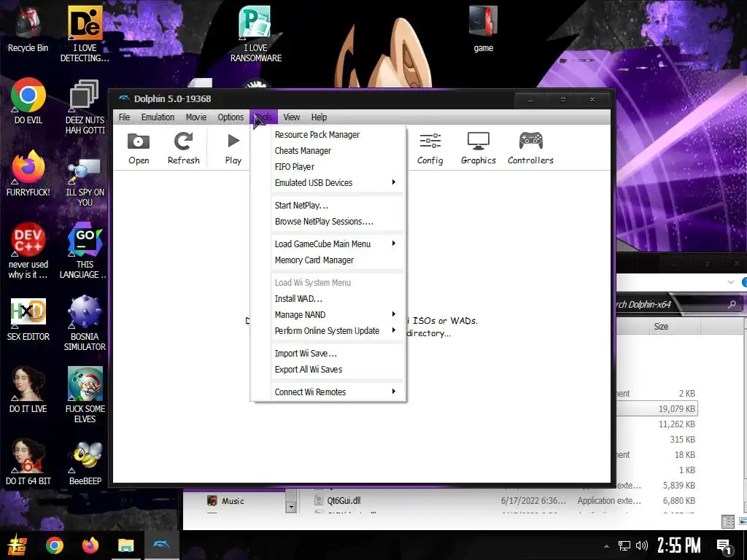Open the View menu

click(x=292, y=117)
